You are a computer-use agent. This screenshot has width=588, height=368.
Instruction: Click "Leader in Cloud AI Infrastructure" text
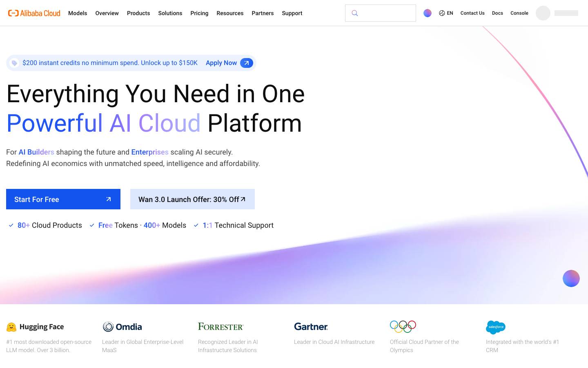point(334,342)
